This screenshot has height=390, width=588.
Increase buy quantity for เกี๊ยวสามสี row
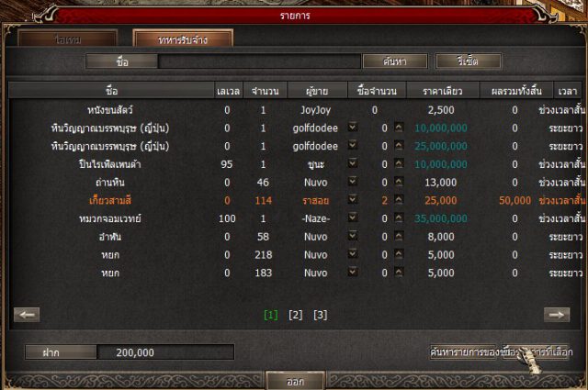[x=399, y=200]
